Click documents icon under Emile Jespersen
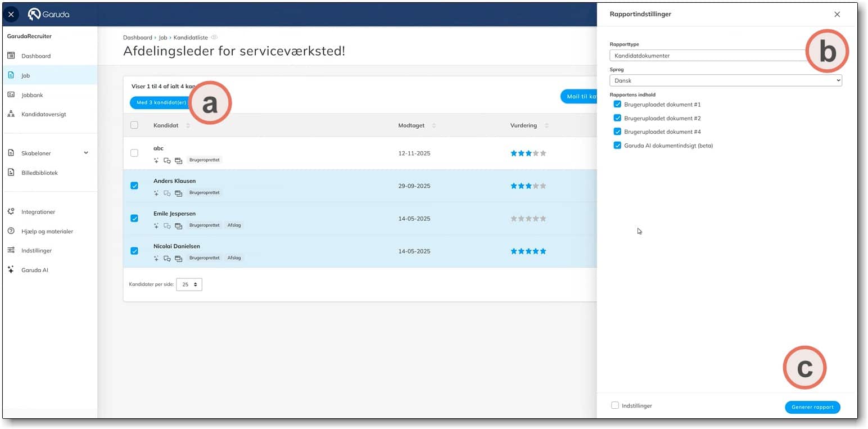The height and width of the screenshot is (429, 868). [x=178, y=225]
